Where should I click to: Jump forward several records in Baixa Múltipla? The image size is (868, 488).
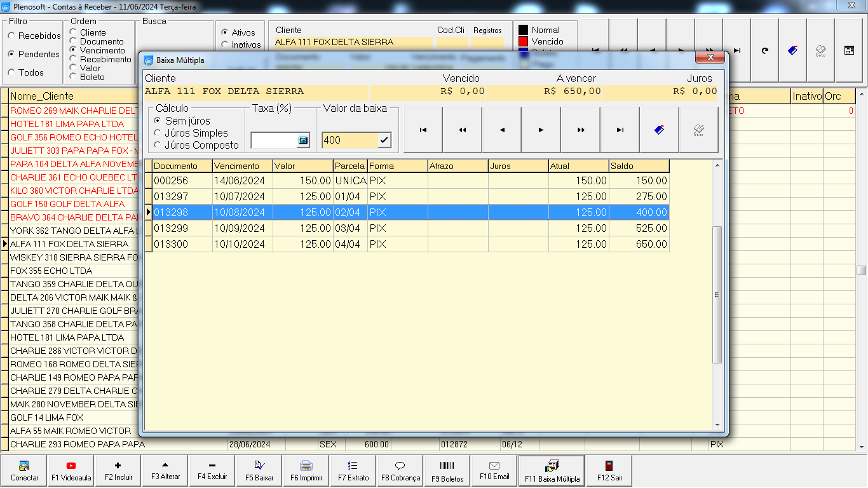580,130
